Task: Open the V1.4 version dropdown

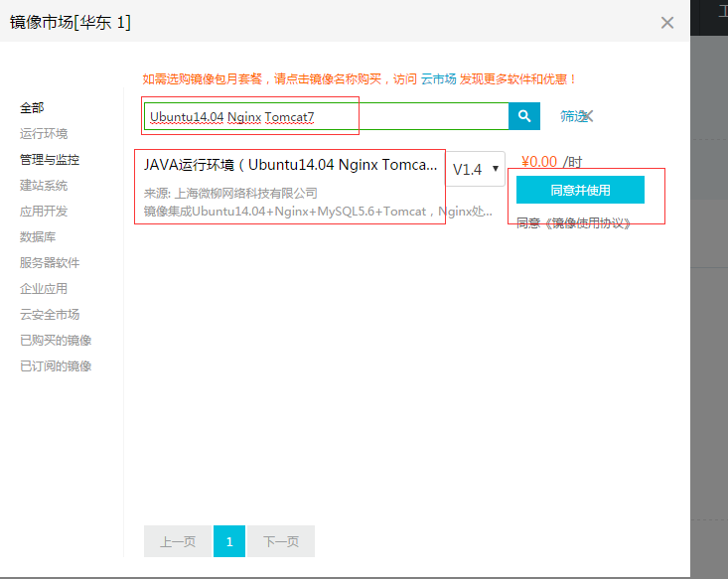Action: [x=476, y=169]
